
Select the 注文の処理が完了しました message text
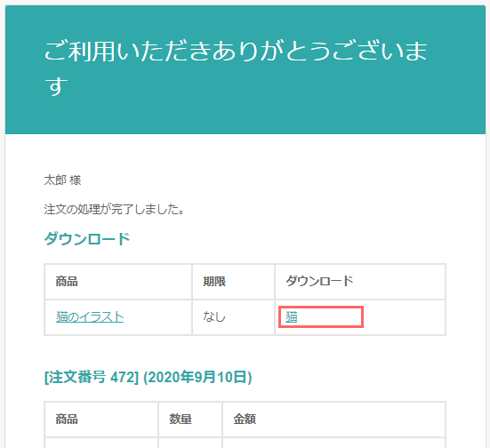click(x=114, y=209)
